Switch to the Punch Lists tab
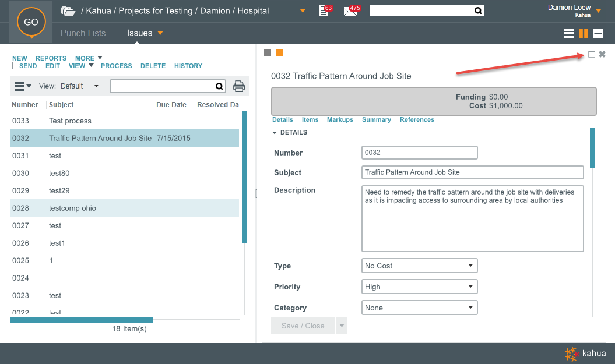The height and width of the screenshot is (364, 615). (x=83, y=33)
